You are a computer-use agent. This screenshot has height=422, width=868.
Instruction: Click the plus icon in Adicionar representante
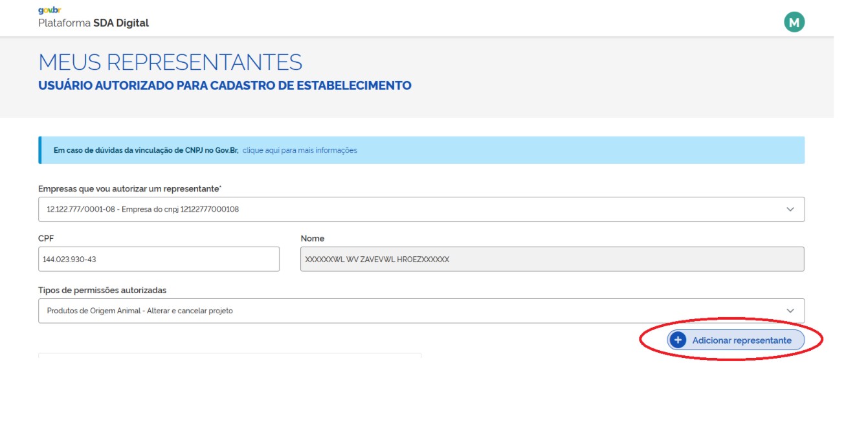678,340
